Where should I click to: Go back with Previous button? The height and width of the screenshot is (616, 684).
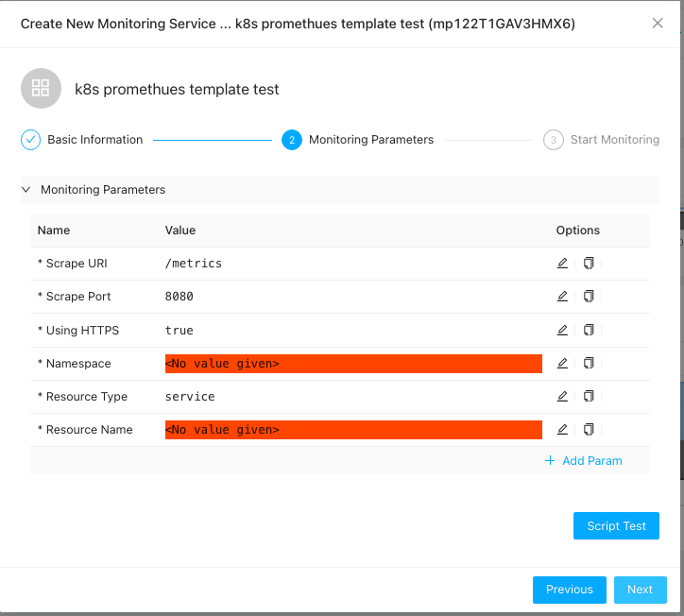pyautogui.click(x=569, y=590)
